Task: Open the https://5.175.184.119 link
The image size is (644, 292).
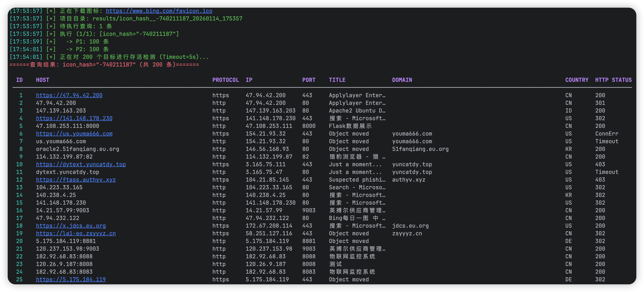Action: click(x=71, y=279)
